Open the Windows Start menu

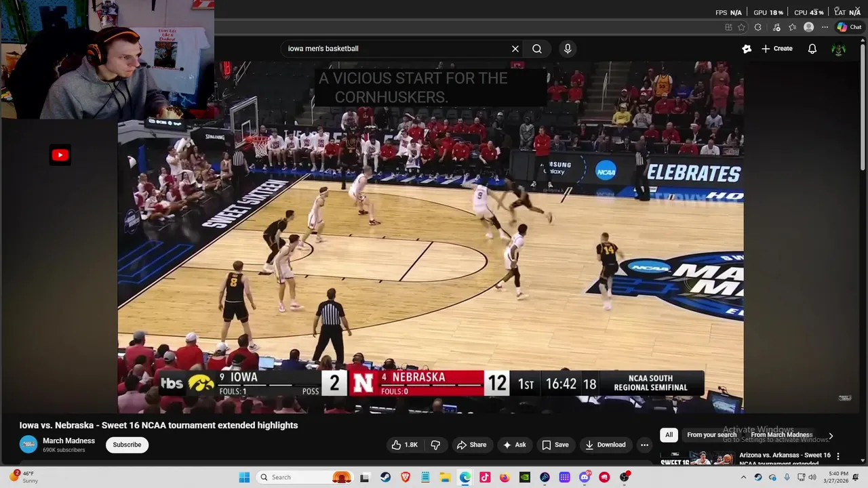(244, 477)
